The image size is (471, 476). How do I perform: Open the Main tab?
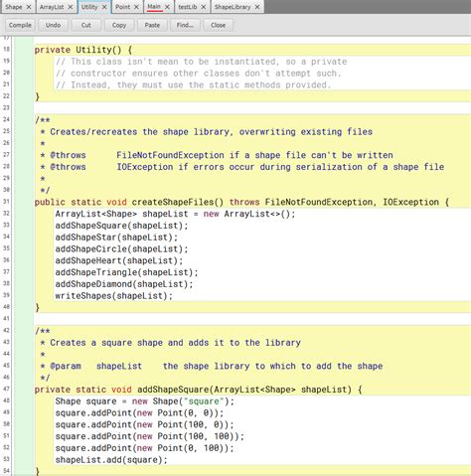pos(154,7)
